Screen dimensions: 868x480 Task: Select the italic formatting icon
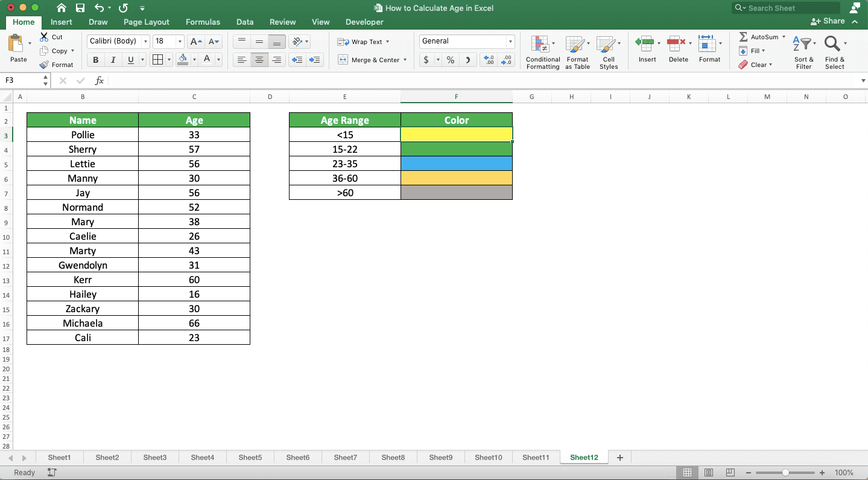[x=112, y=59]
